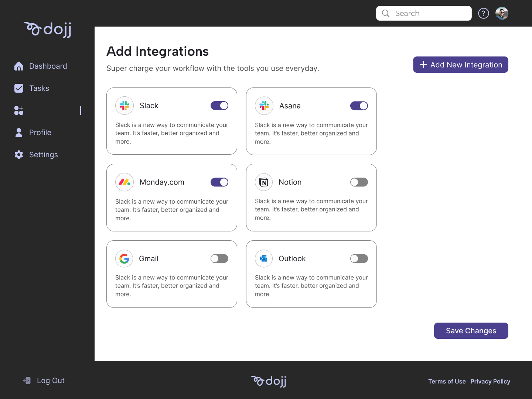
Task: Click the Super charge your workflow subtitle
Action: pos(213,68)
